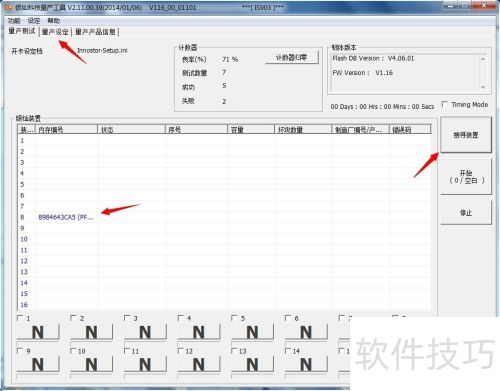The width and height of the screenshot is (500, 391).
Task: Tick port checkbox 5
Action: point(235,318)
